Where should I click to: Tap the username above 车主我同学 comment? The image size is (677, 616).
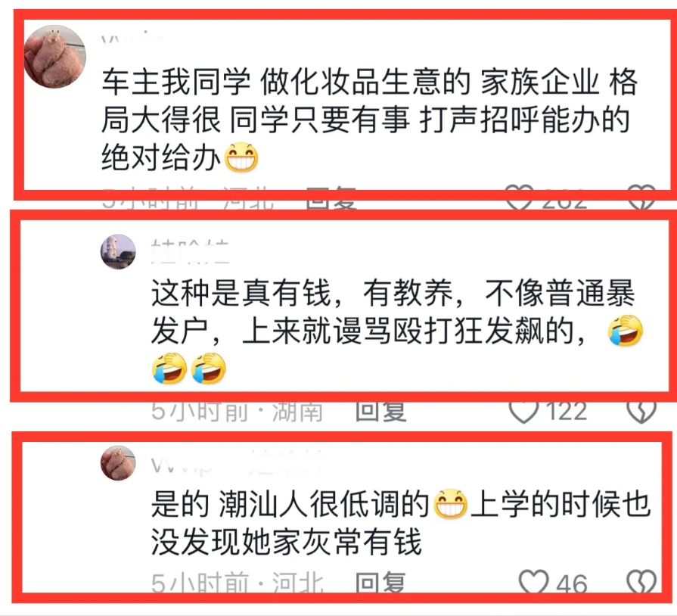(x=132, y=38)
